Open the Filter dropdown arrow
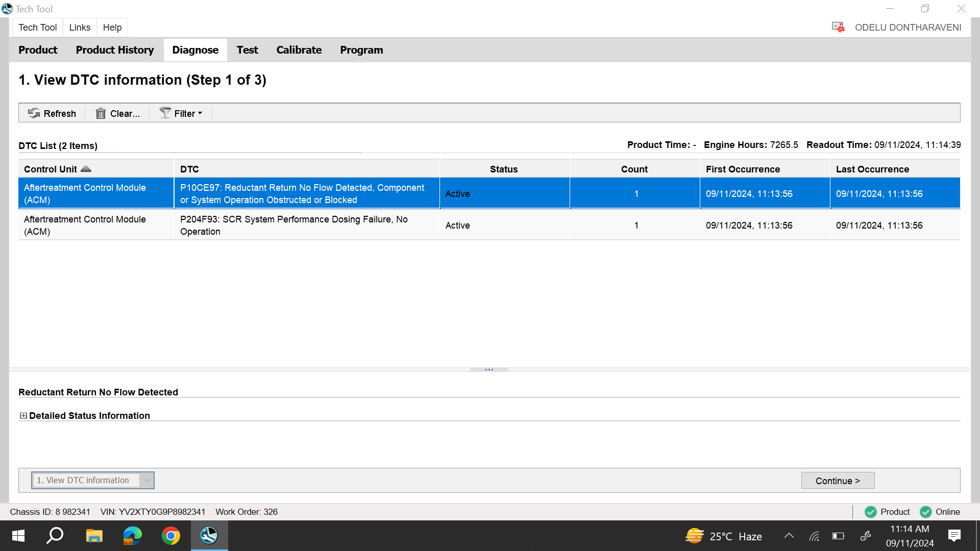 click(x=200, y=113)
